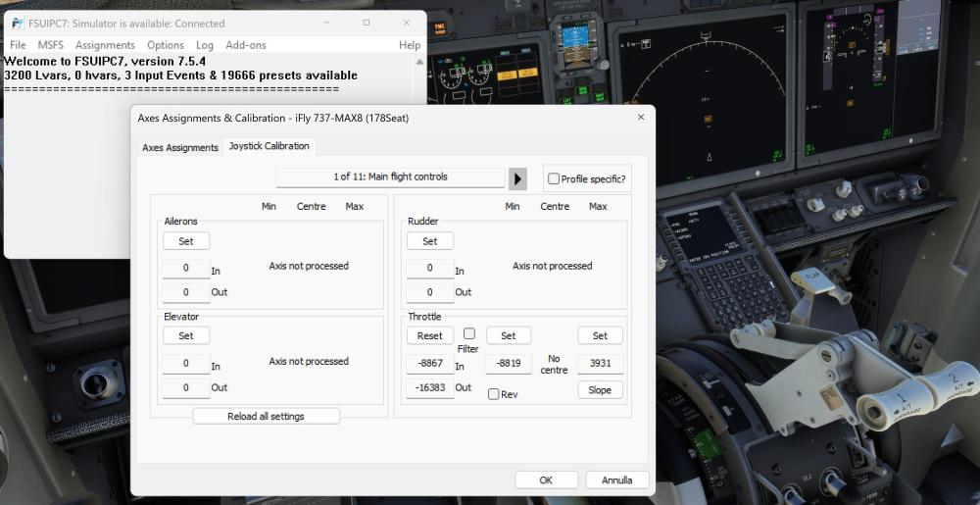Enable the Profile specific checkbox
Image resolution: width=980 pixels, height=505 pixels.
click(x=554, y=178)
